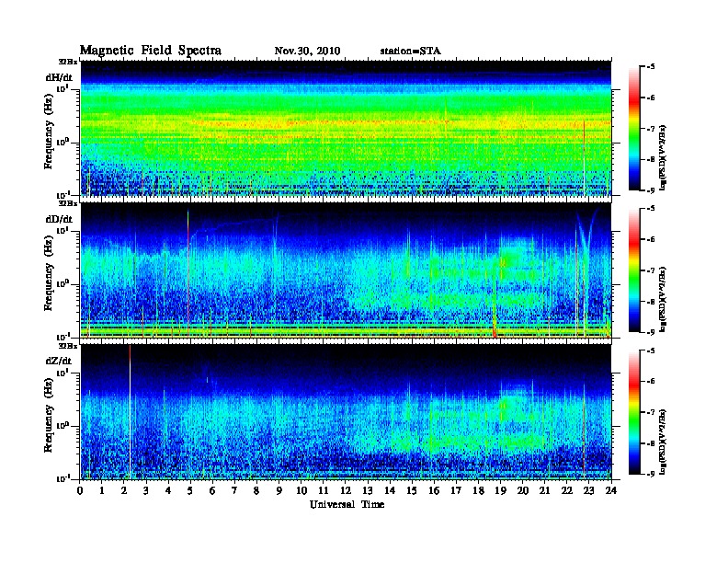This screenshot has height=563, width=728.
Task: Click the log(PSD) units label beside dH/dt colorbar
Action: [662, 157]
